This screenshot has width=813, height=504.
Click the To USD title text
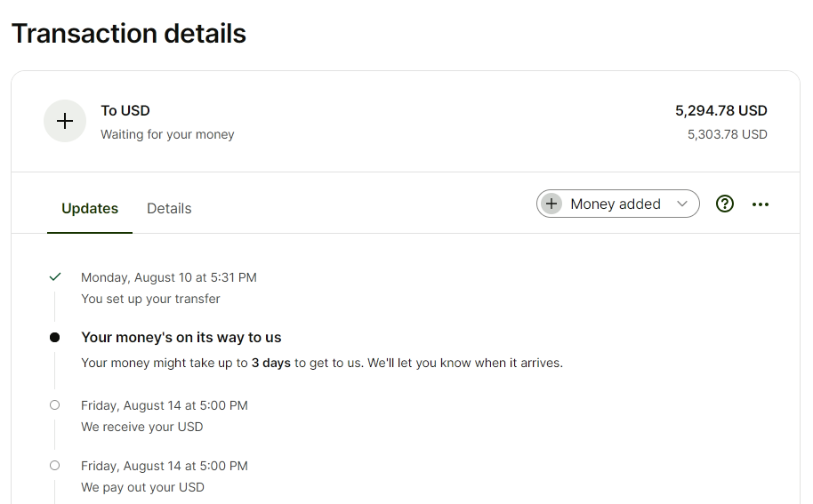(125, 111)
